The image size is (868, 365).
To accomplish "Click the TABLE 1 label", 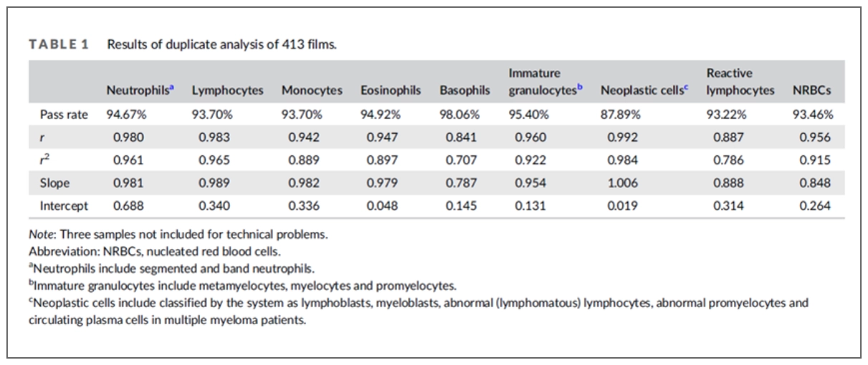I will click(59, 44).
